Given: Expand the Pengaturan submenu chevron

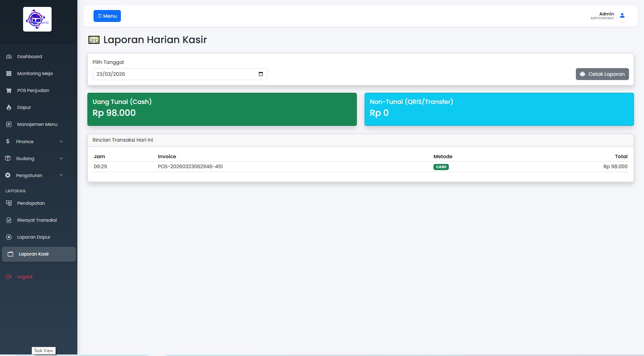Looking at the screenshot, I should coord(61,175).
